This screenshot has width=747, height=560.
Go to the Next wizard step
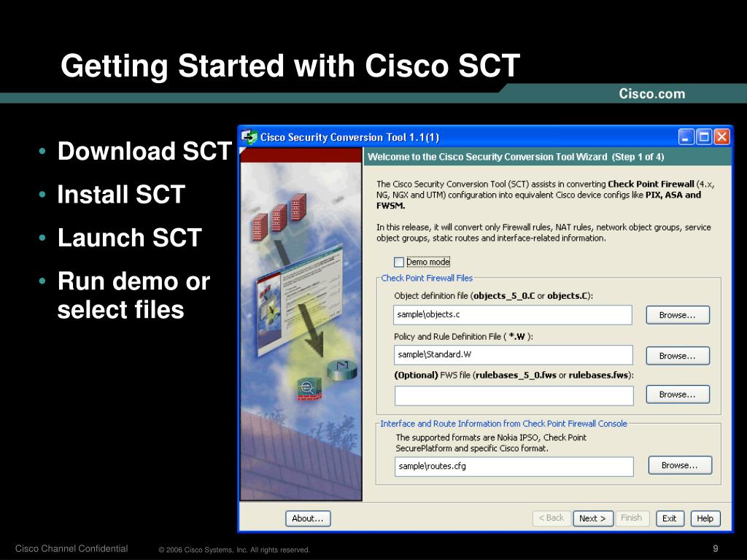592,518
